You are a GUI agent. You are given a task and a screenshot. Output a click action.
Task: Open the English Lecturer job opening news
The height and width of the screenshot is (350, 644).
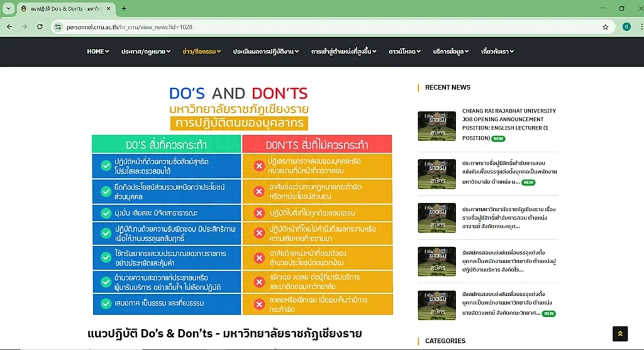(x=509, y=124)
